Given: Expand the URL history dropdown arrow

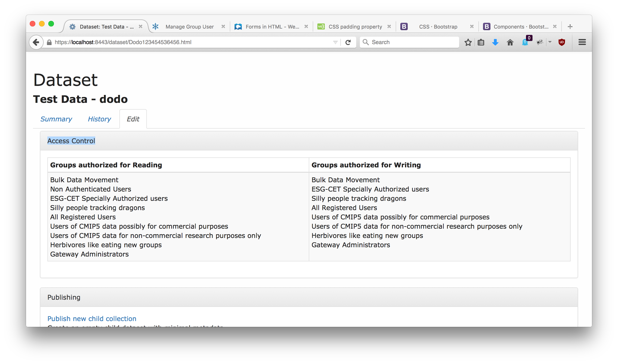Looking at the screenshot, I should click(x=335, y=42).
